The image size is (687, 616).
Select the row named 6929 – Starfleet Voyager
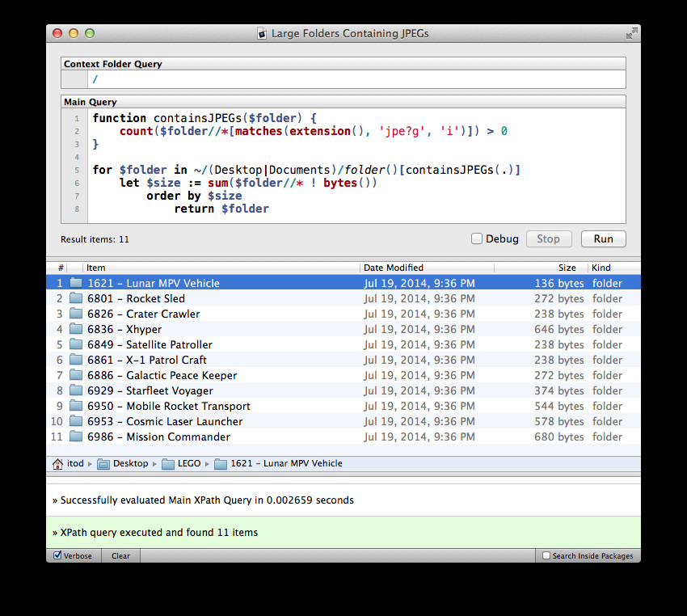(343, 390)
